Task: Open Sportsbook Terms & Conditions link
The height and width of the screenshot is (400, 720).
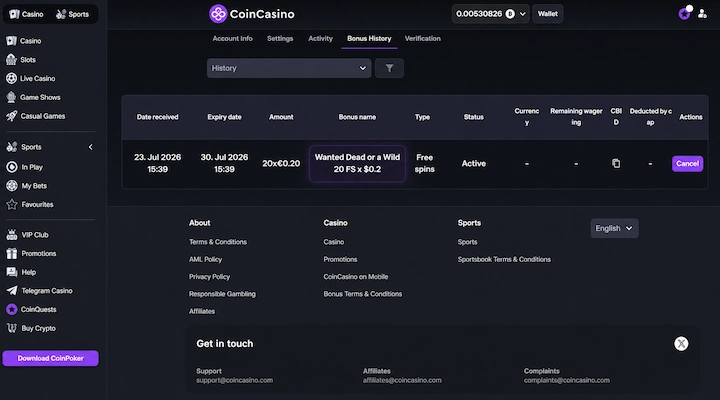Action: pyautogui.click(x=504, y=259)
